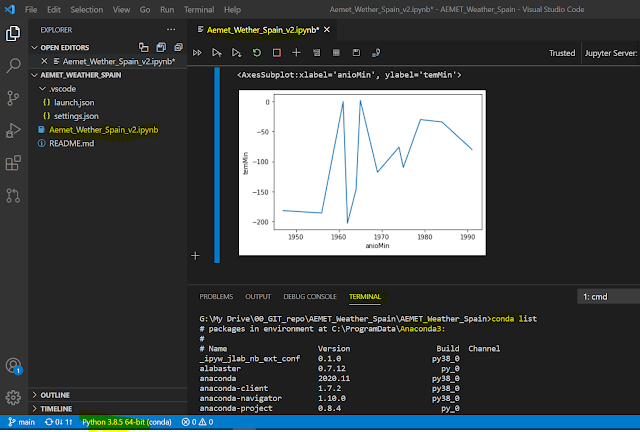This screenshot has height=432, width=640.
Task: Collapse the .vscode folder
Action: tap(42, 89)
